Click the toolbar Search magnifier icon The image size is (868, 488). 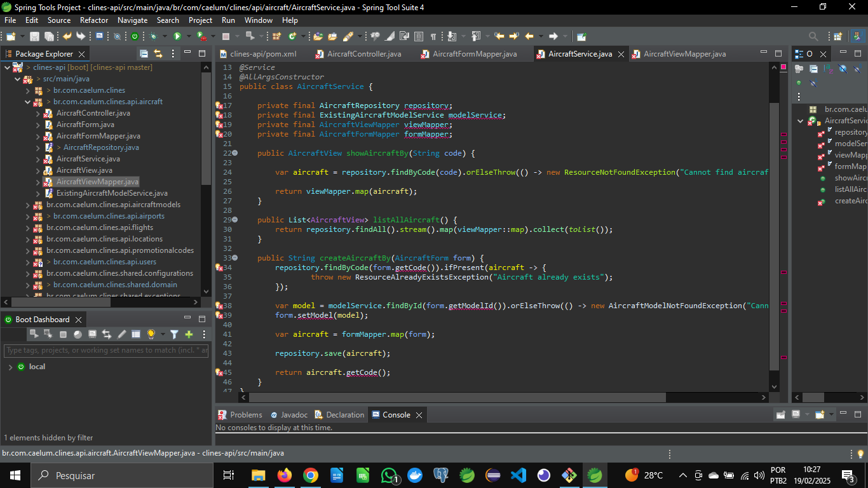pyautogui.click(x=813, y=36)
